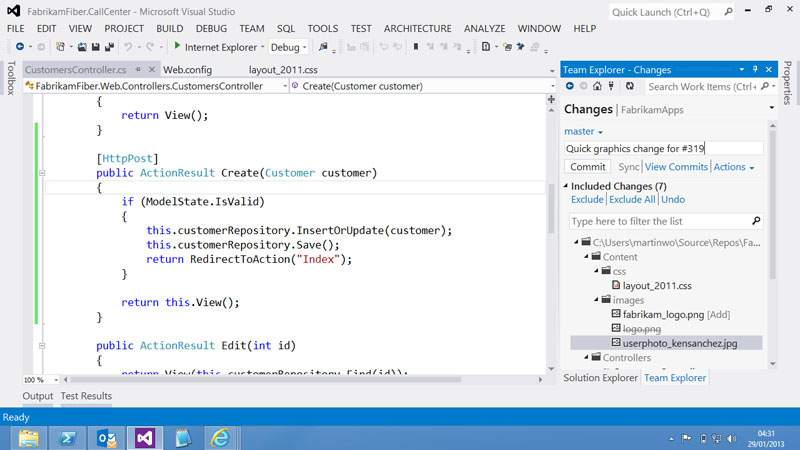Start debugging with the green play icon
The image size is (800, 450).
177,46
